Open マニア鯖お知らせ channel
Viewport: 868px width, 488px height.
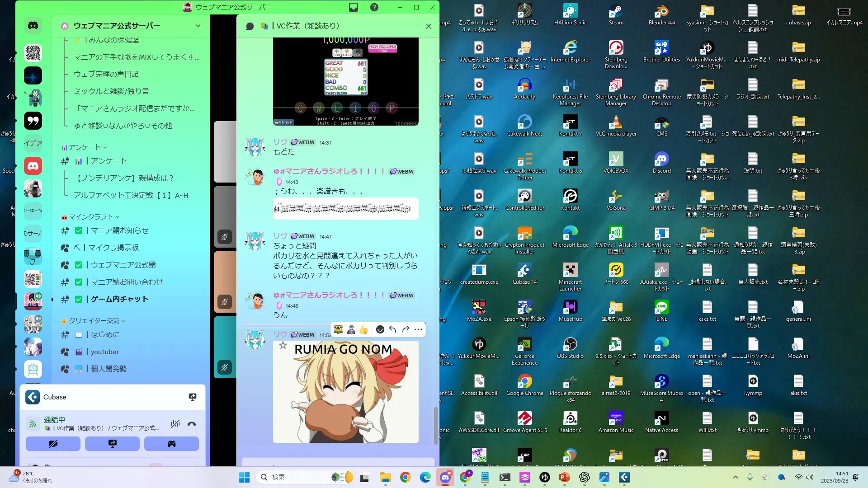pos(119,230)
